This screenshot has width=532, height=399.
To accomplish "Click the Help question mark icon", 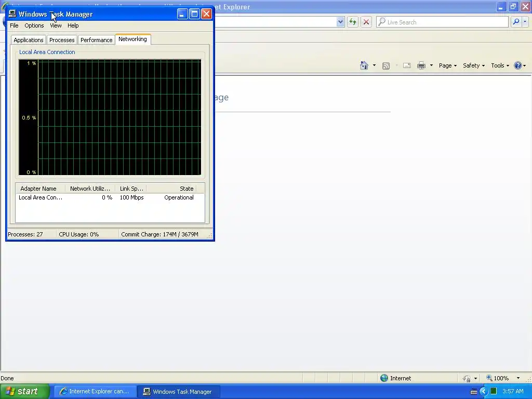I will click(518, 65).
